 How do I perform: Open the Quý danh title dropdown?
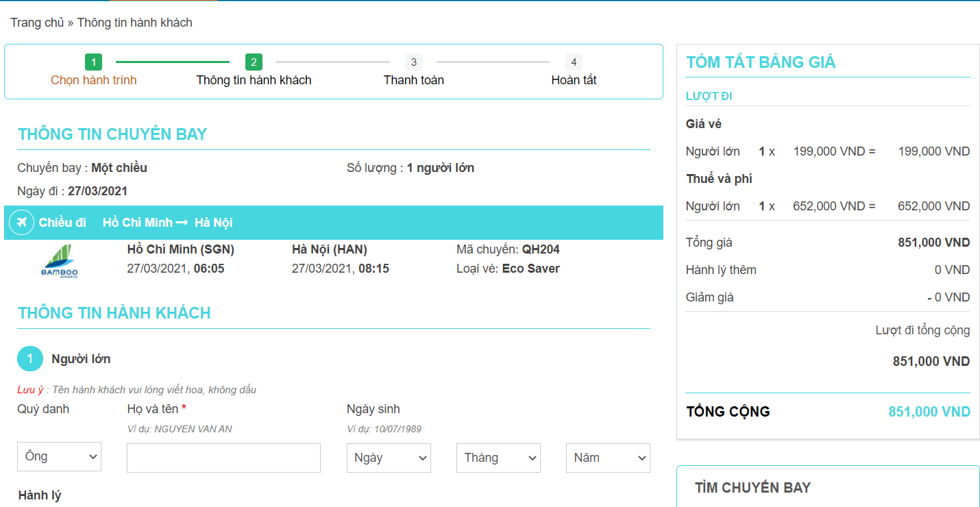click(x=59, y=457)
